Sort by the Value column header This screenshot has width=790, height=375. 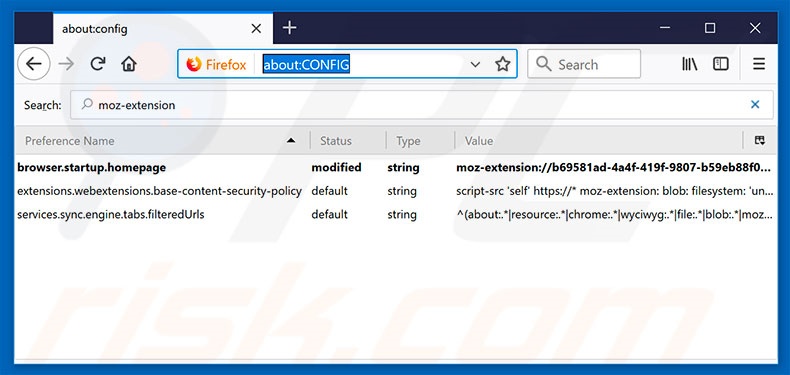[599, 141]
